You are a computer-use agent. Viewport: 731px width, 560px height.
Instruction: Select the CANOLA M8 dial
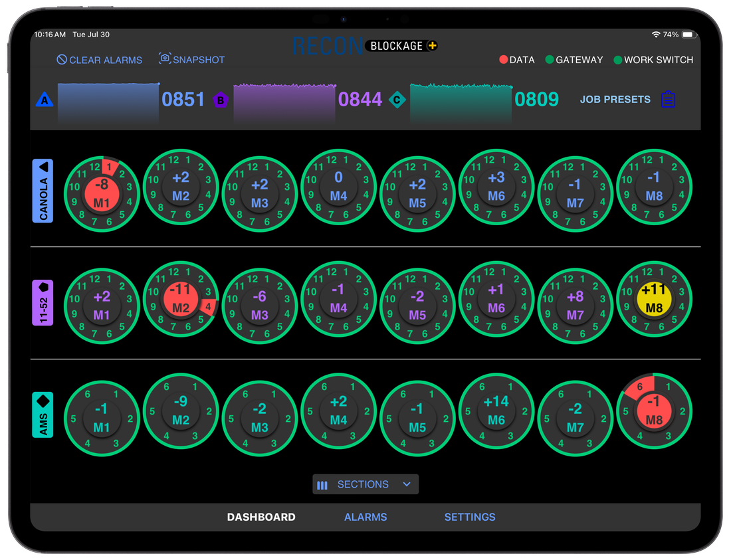654,187
